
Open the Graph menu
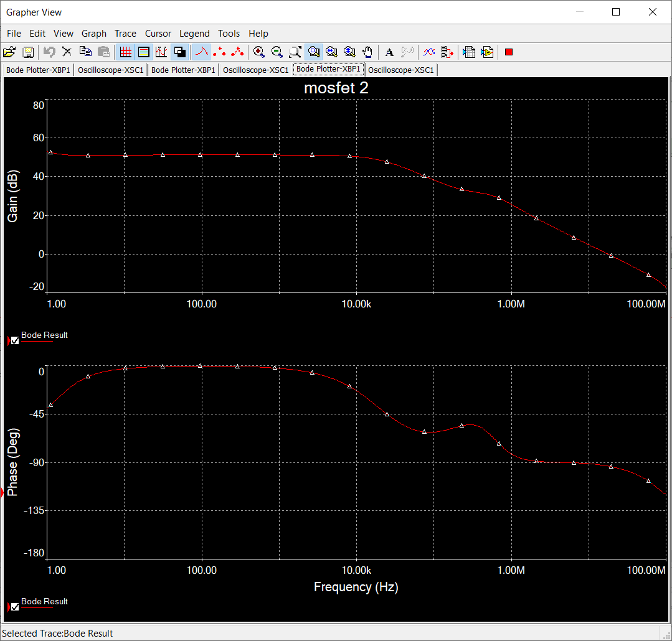(x=94, y=34)
